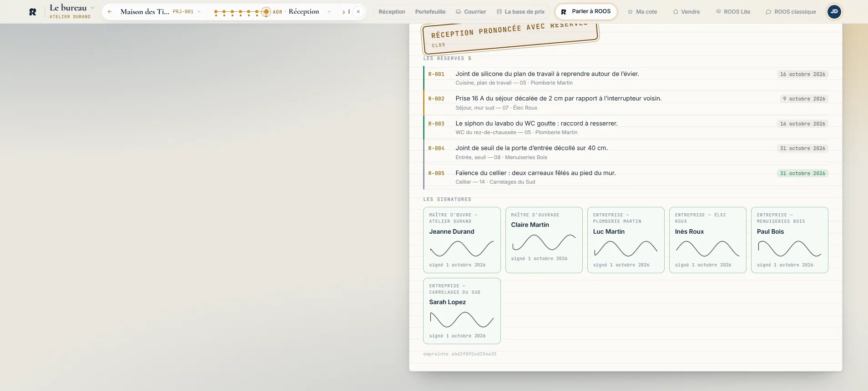Select Claire Martin's signature card
Screen dimensions: 868x391
tap(544, 240)
